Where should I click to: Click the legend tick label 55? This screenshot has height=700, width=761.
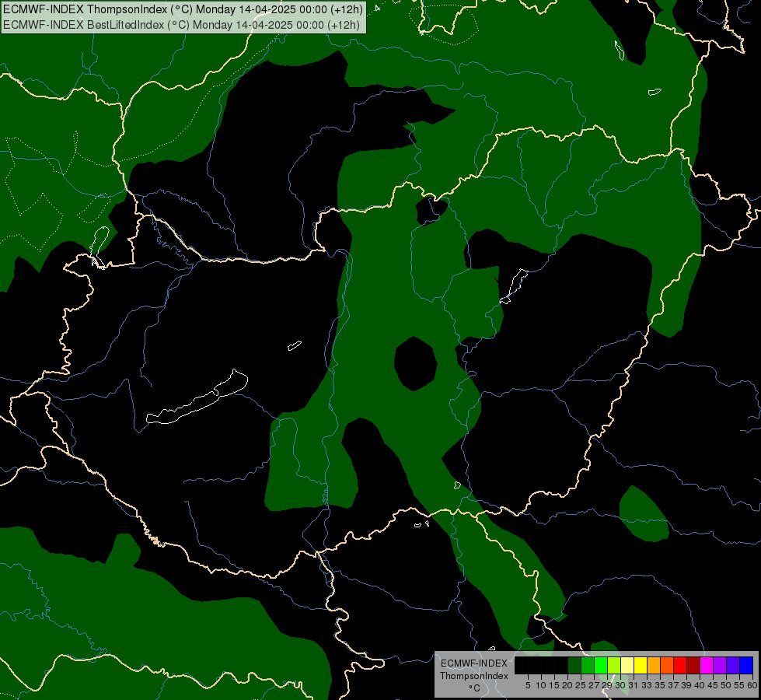click(x=739, y=685)
